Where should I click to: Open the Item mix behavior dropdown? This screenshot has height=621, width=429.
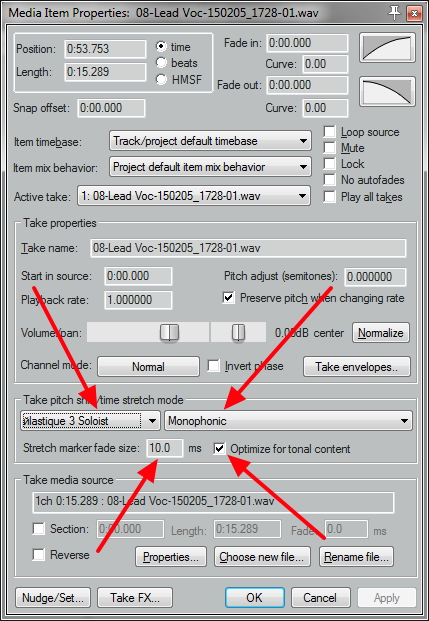click(210, 167)
